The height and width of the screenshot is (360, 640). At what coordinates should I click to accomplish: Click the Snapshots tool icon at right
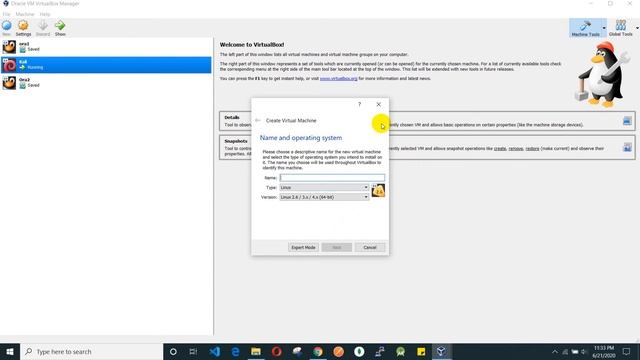(x=627, y=147)
